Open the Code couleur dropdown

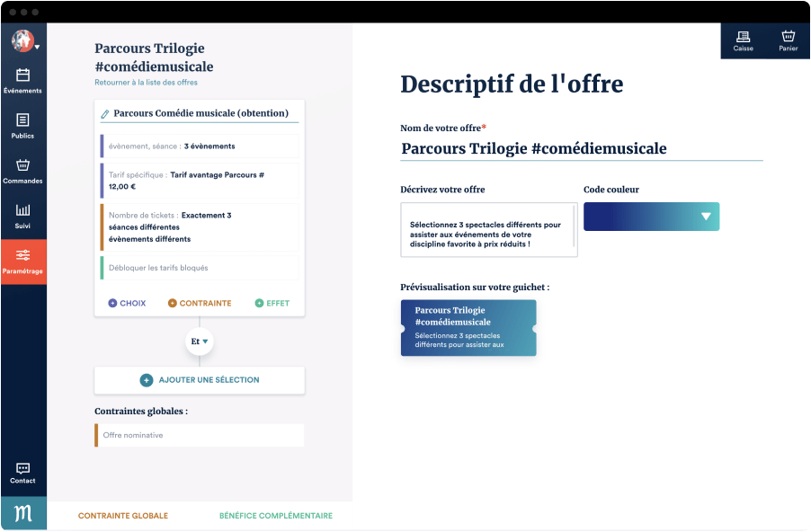709,217
